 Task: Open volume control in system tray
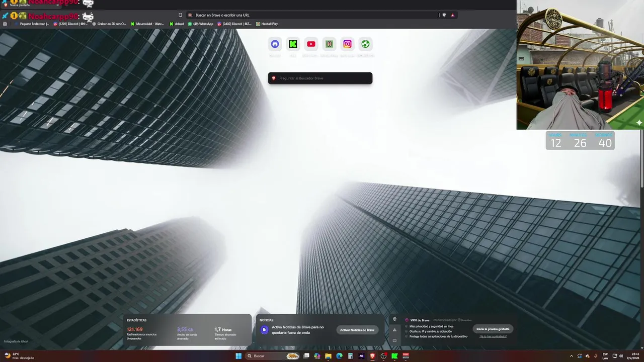click(x=621, y=356)
